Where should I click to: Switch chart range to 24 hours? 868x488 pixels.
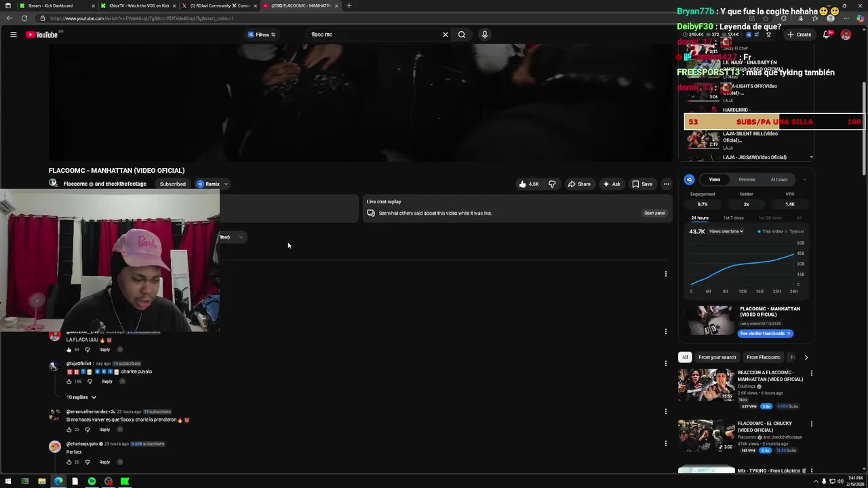(700, 218)
